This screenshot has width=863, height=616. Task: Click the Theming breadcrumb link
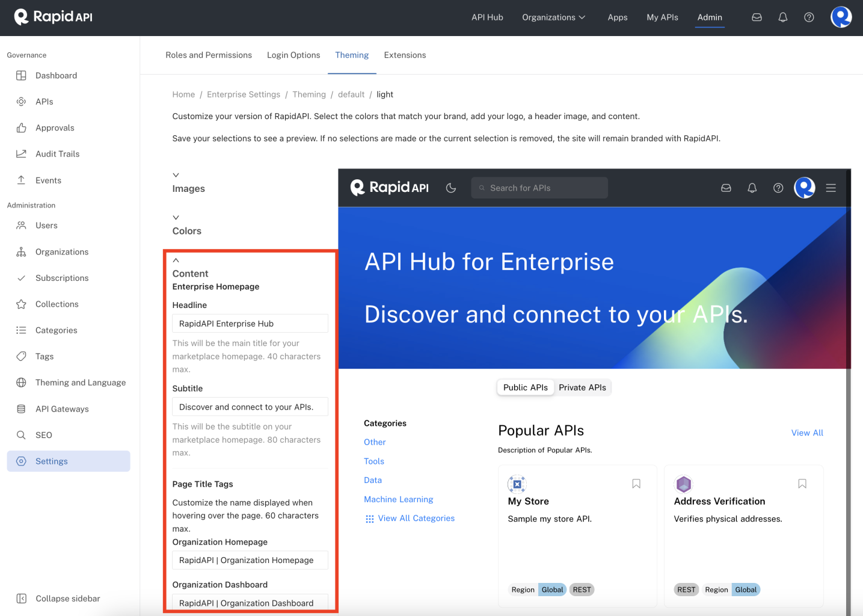click(x=309, y=94)
